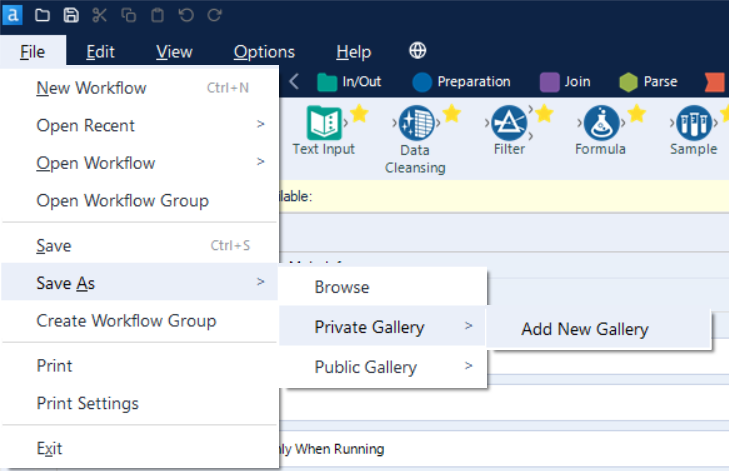This screenshot has height=471, width=729.
Task: Click the Open folder icon in title bar
Action: coord(42,15)
